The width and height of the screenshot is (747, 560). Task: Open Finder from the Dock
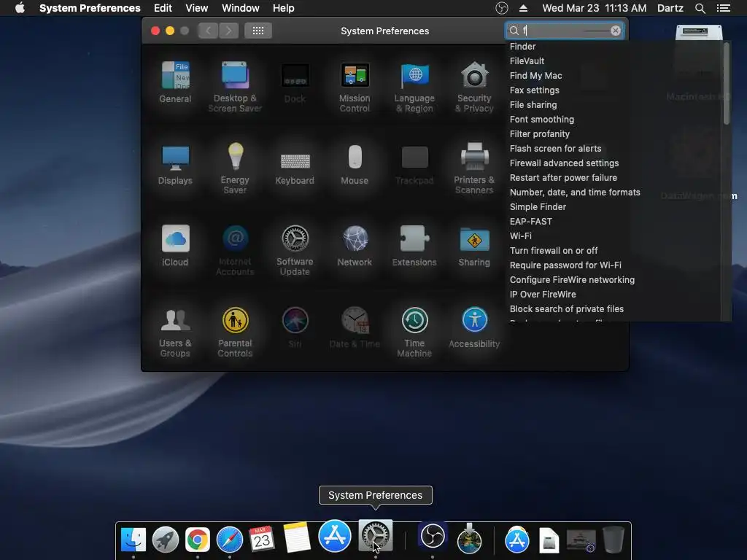click(133, 540)
